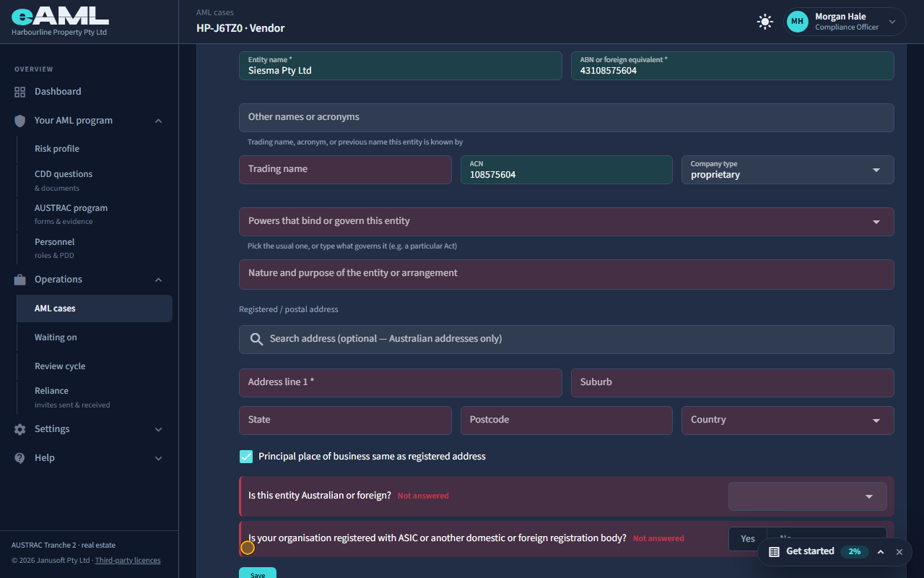Click the address search magnifier icon
The image size is (924, 578).
pos(256,339)
